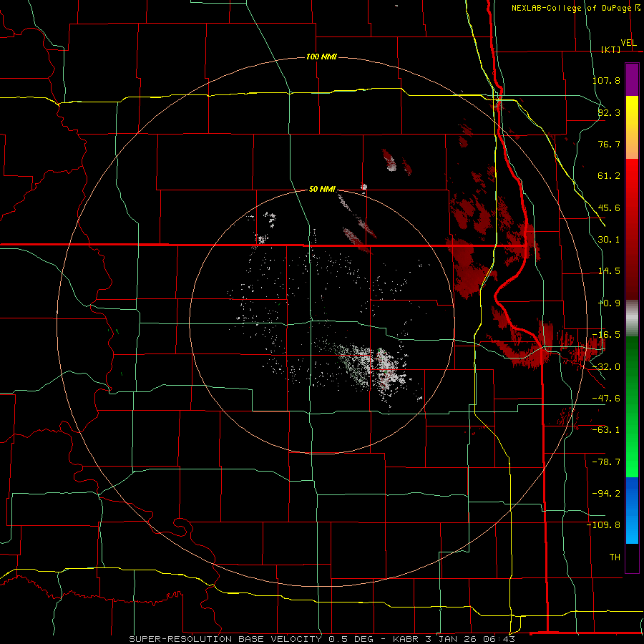Pick the blue segment of the color bar
The image size is (644, 644).
click(632, 510)
